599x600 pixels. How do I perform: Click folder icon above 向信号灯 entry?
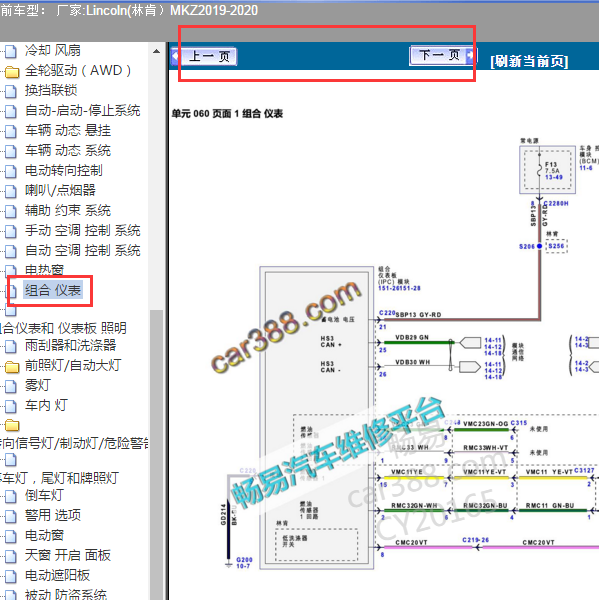tap(12, 425)
